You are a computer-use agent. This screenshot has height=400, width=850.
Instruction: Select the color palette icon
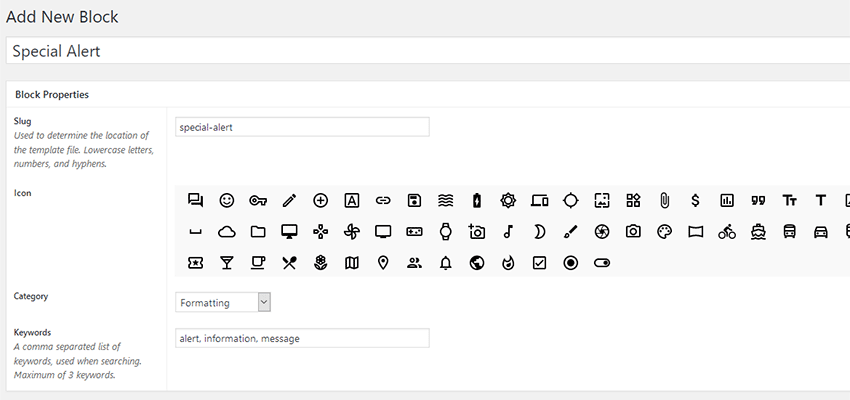[664, 231]
